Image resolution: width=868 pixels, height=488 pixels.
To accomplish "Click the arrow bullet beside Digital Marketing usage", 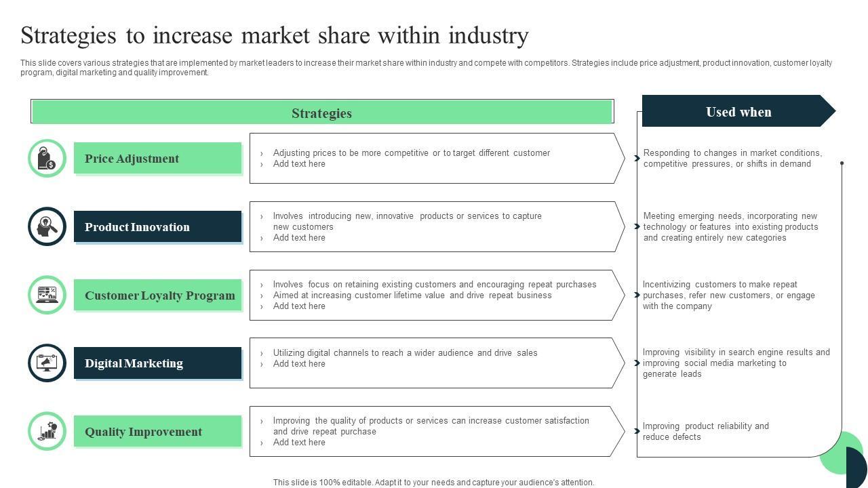I will (637, 363).
